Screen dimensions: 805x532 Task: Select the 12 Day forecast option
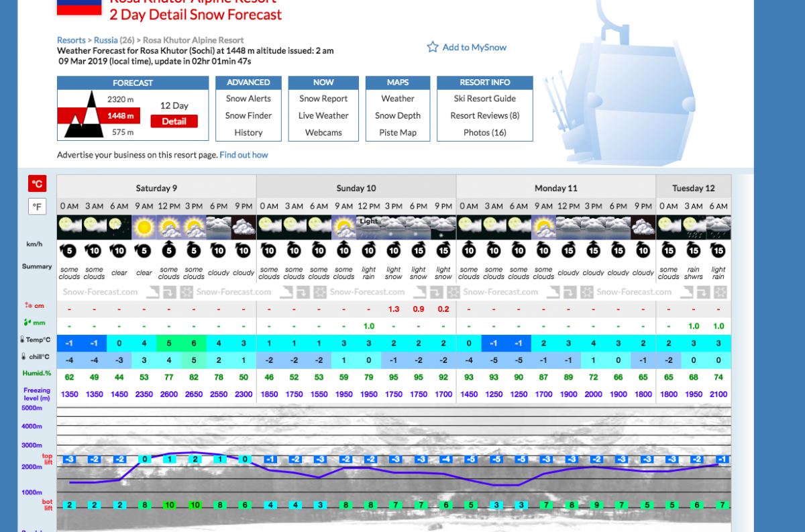click(174, 105)
